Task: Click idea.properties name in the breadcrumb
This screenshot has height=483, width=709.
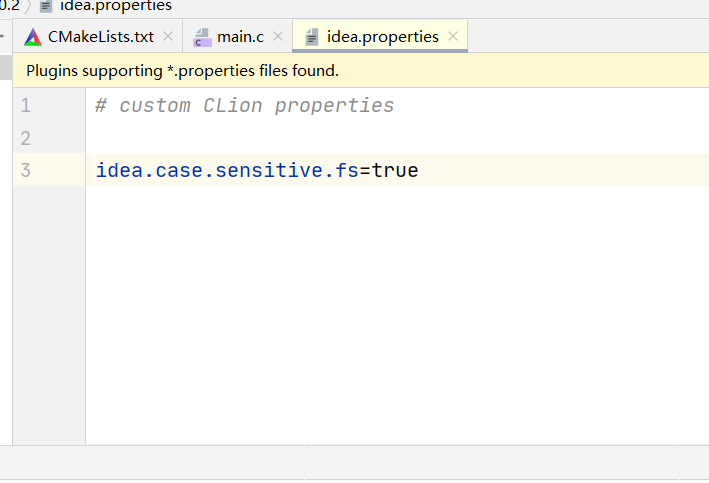Action: coord(115,6)
